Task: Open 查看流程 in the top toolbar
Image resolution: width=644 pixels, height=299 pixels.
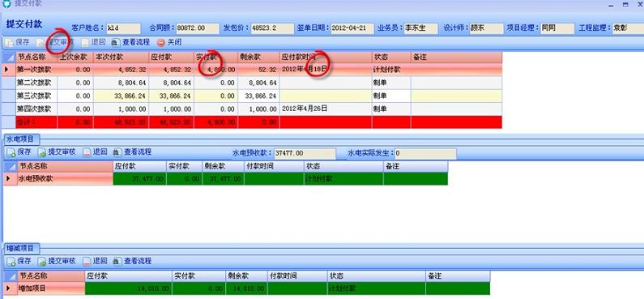Action: [x=130, y=42]
